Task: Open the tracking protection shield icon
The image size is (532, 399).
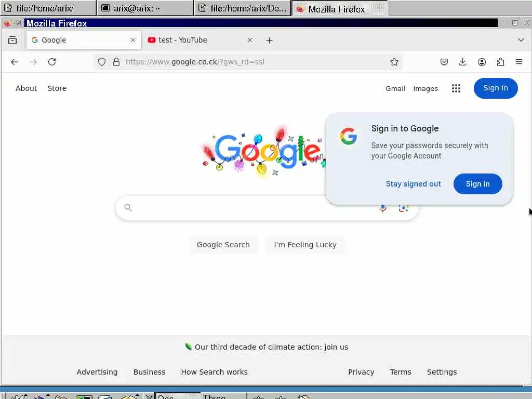Action: pyautogui.click(x=102, y=62)
